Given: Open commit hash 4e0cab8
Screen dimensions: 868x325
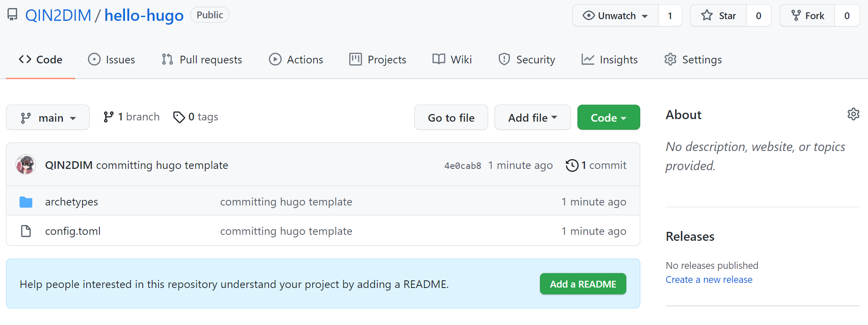Looking at the screenshot, I should pyautogui.click(x=463, y=165).
